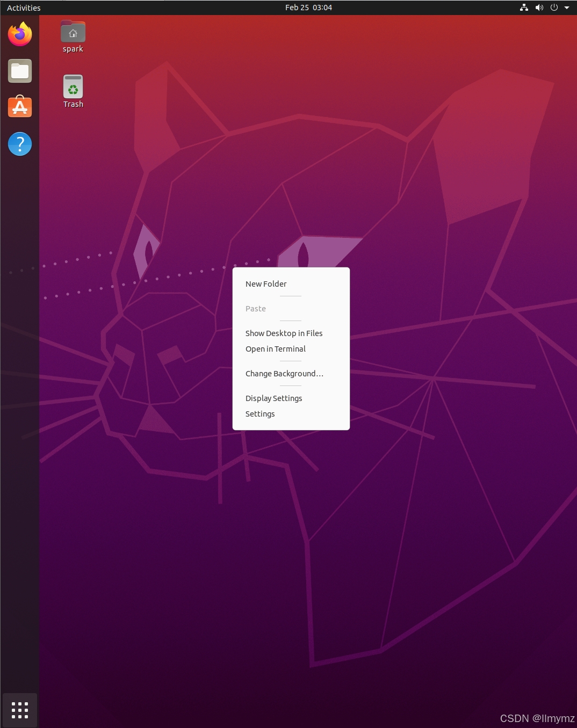Launch Ubuntu Software from dock
This screenshot has height=728, width=577.
(x=20, y=107)
